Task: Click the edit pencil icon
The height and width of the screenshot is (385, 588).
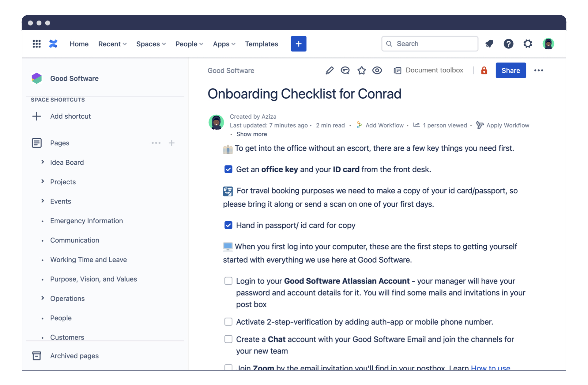Action: coord(329,71)
